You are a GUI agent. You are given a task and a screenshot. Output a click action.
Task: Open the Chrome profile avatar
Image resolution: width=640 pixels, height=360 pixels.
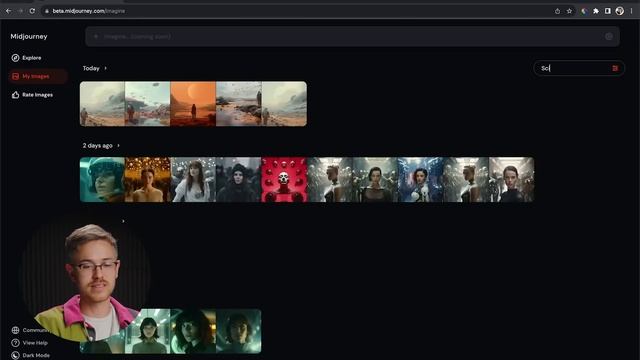[620, 11]
